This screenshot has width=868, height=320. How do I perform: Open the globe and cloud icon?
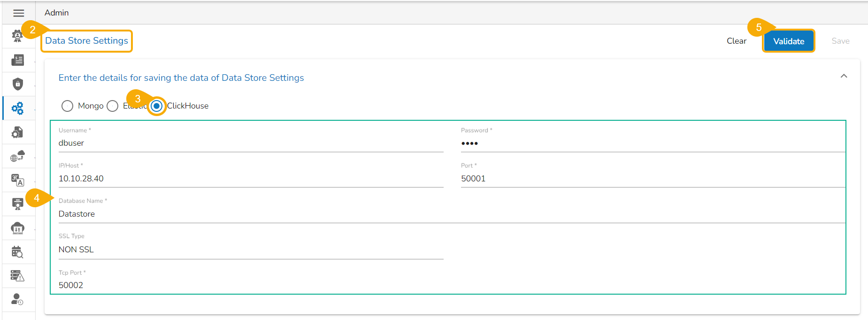[x=18, y=156]
